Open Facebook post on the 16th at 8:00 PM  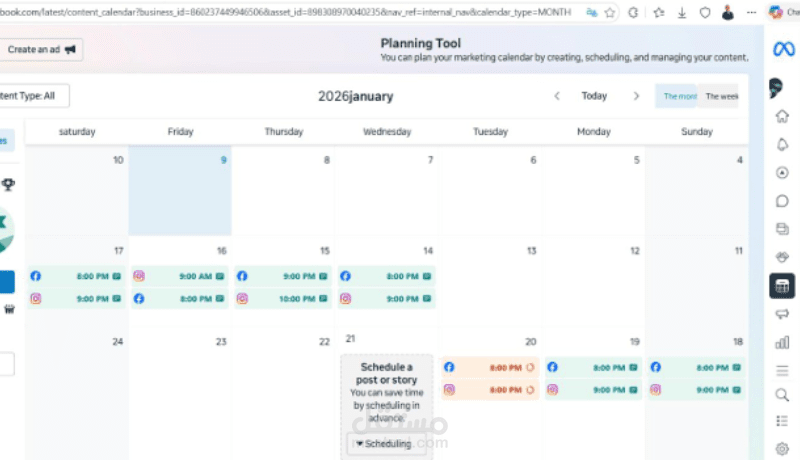pos(180,298)
